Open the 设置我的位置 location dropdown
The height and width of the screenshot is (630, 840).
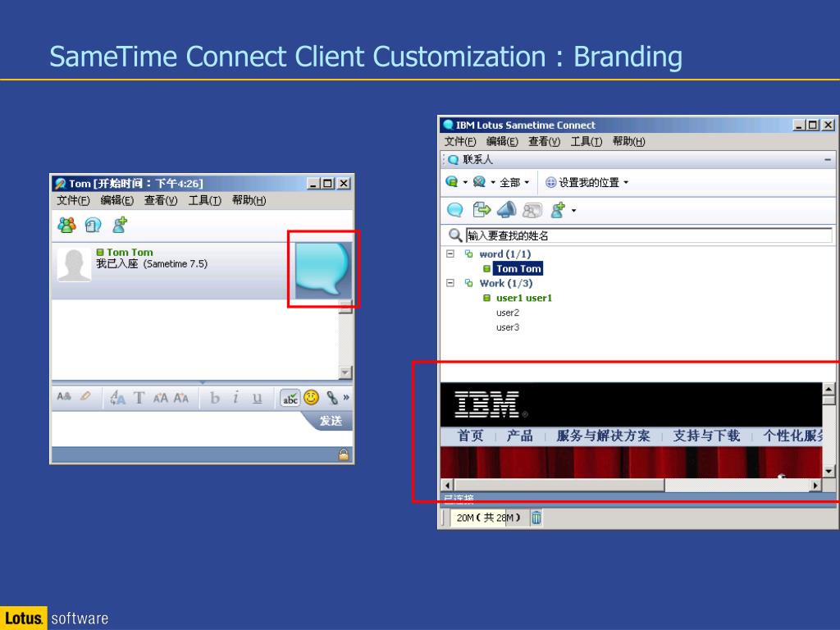pos(587,183)
